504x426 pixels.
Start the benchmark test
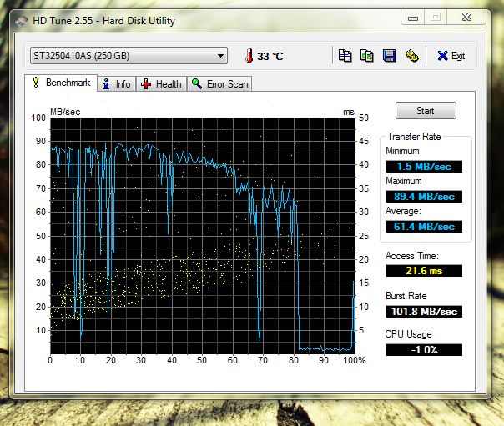point(426,111)
